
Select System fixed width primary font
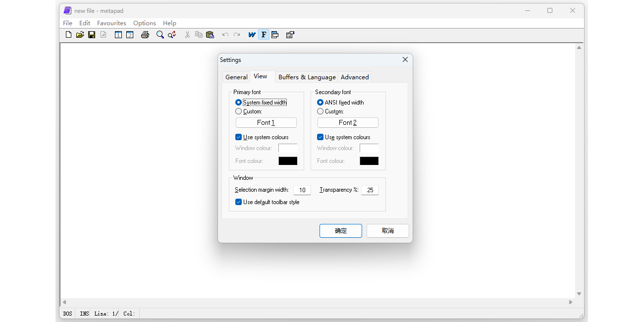261,103
